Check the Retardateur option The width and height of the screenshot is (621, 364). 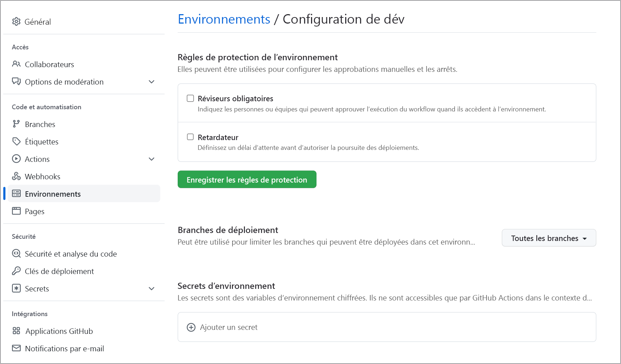(x=190, y=137)
